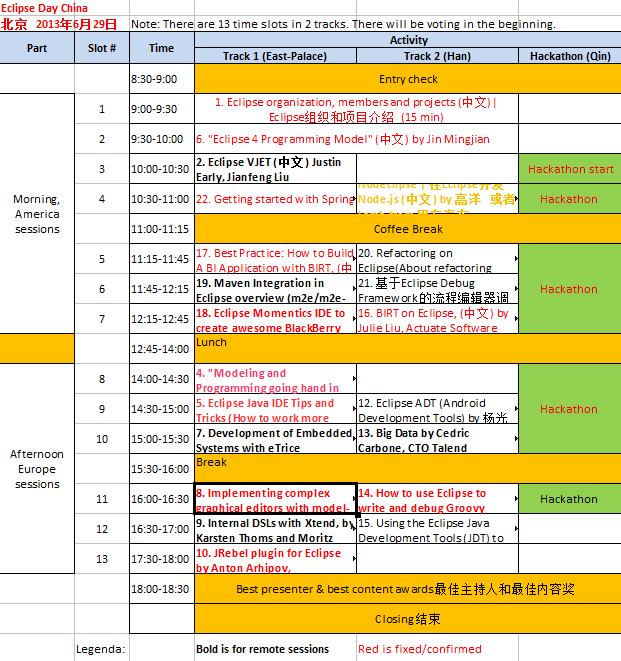Select the "21. 基于Eclipse Debug Framework" session
The height and width of the screenshot is (661, 621).
437,289
